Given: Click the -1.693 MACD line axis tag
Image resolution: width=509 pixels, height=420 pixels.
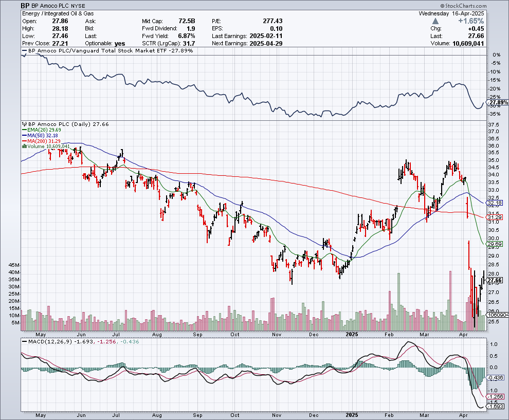Looking at the screenshot, I should coord(496,406).
